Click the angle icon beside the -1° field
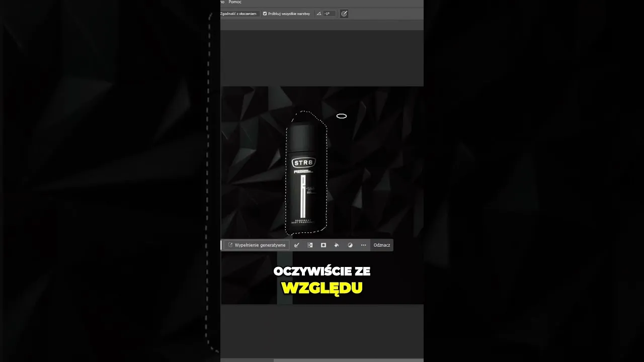Image resolution: width=644 pixels, height=362 pixels. pyautogui.click(x=319, y=14)
